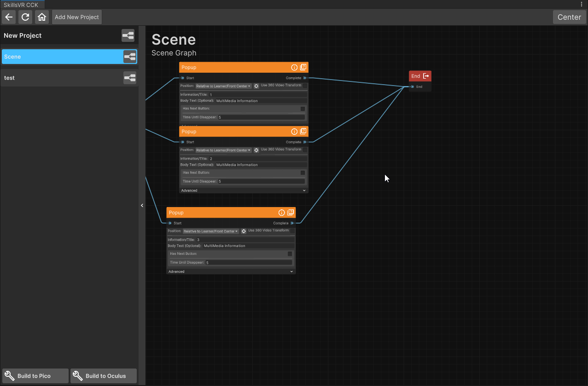
Task: Click Build to Pico button
Action: pyautogui.click(x=35, y=376)
